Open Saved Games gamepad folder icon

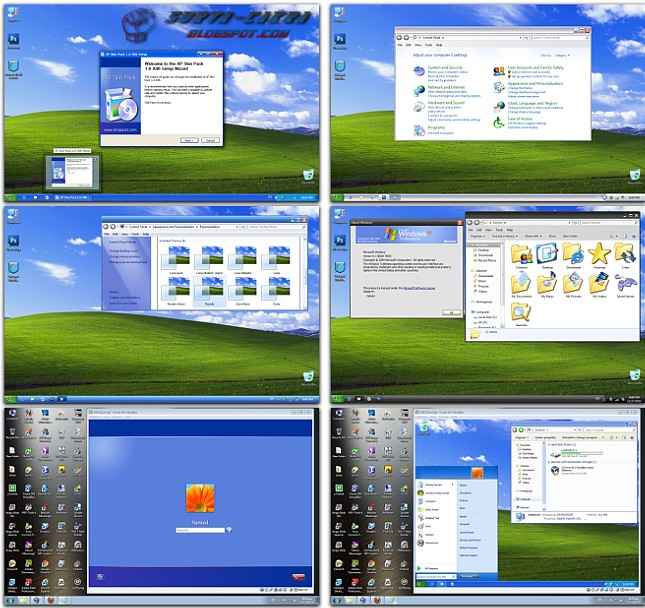(625, 285)
